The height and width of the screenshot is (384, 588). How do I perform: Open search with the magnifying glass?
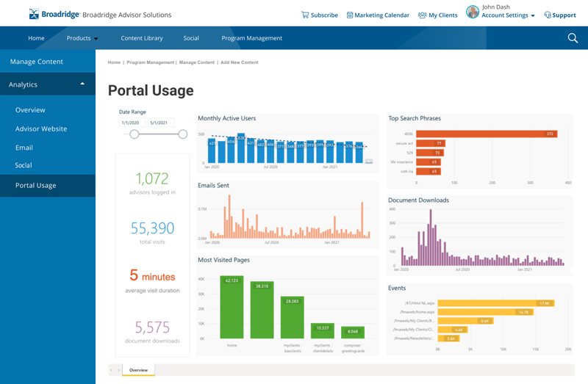pyautogui.click(x=573, y=38)
